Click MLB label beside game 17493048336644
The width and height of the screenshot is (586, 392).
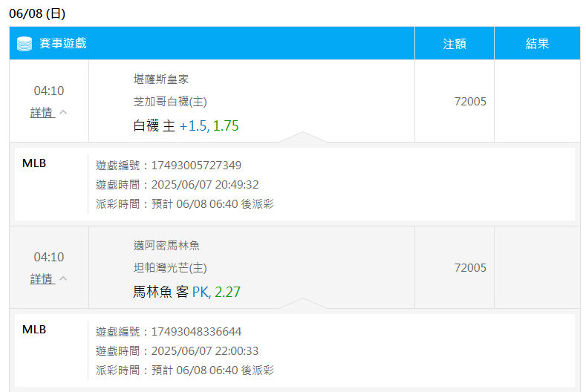tap(34, 330)
